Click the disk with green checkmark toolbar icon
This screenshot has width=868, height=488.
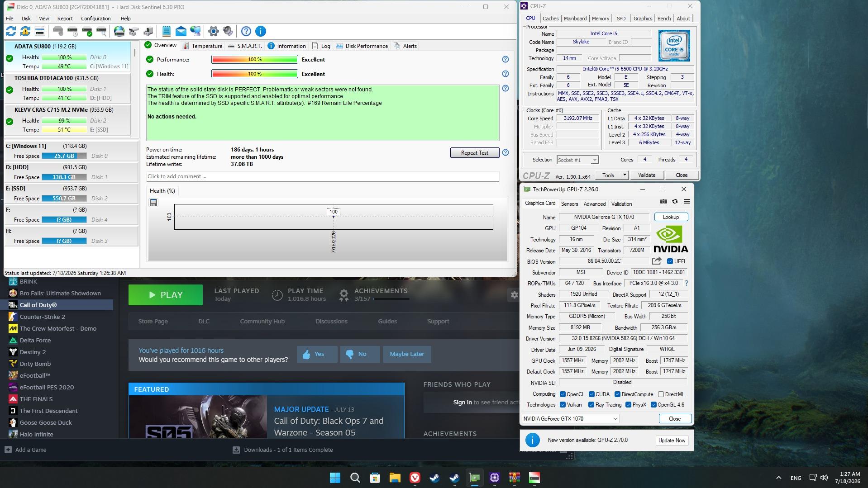(x=87, y=31)
